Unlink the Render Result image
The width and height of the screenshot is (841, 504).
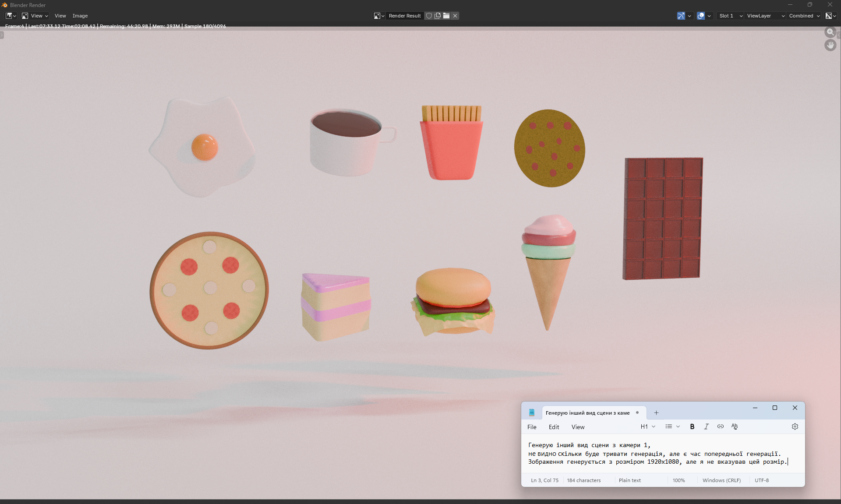(x=455, y=16)
